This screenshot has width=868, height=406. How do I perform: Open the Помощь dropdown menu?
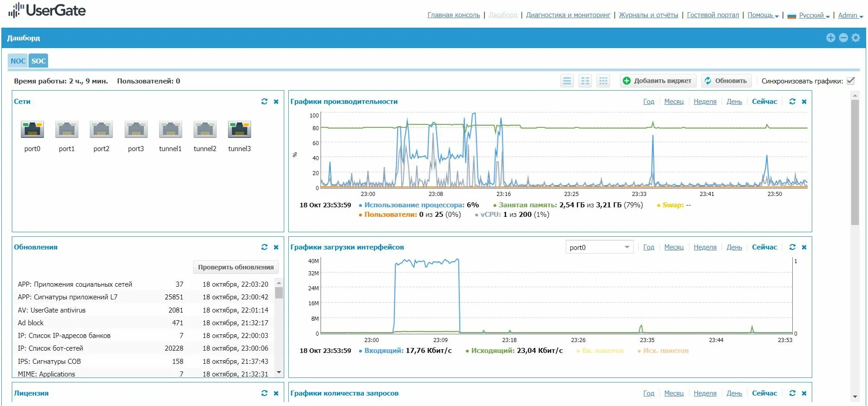point(763,15)
